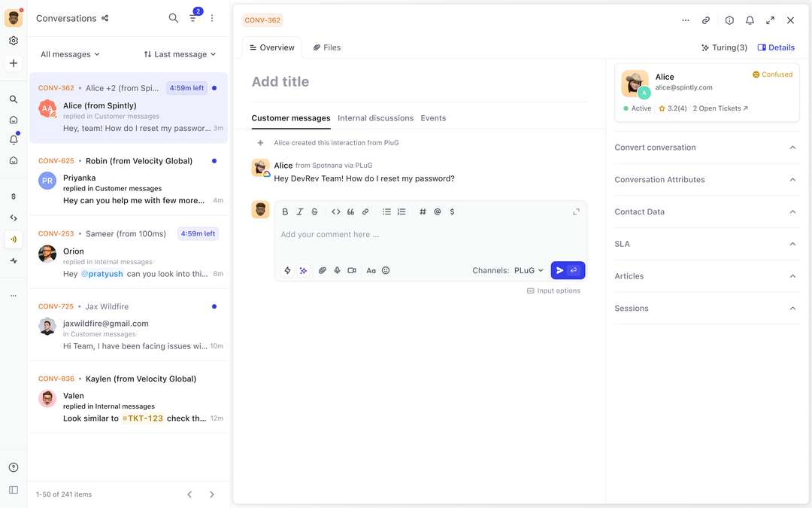Insert a block quote in editor
The height and width of the screenshot is (508, 812).
pyautogui.click(x=350, y=211)
